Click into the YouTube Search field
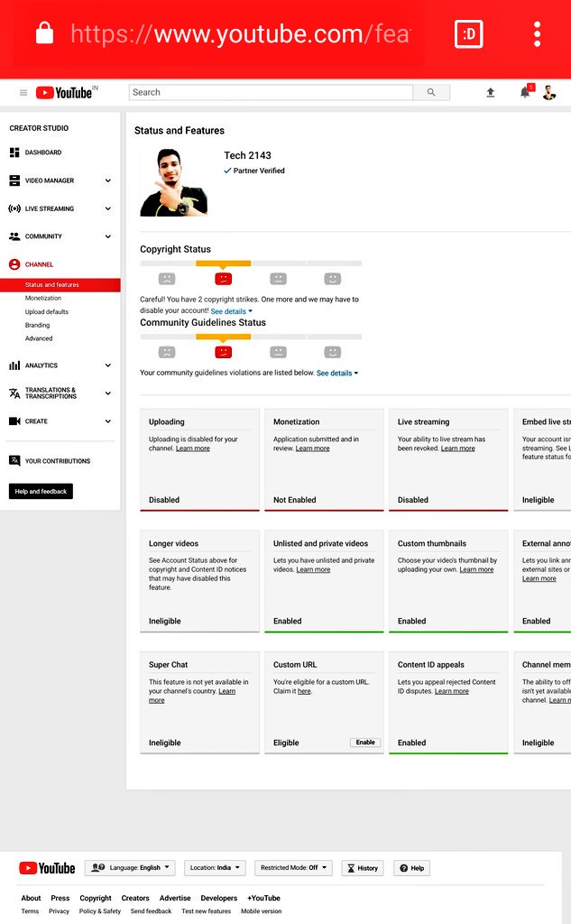The height and width of the screenshot is (924, 571). (271, 93)
